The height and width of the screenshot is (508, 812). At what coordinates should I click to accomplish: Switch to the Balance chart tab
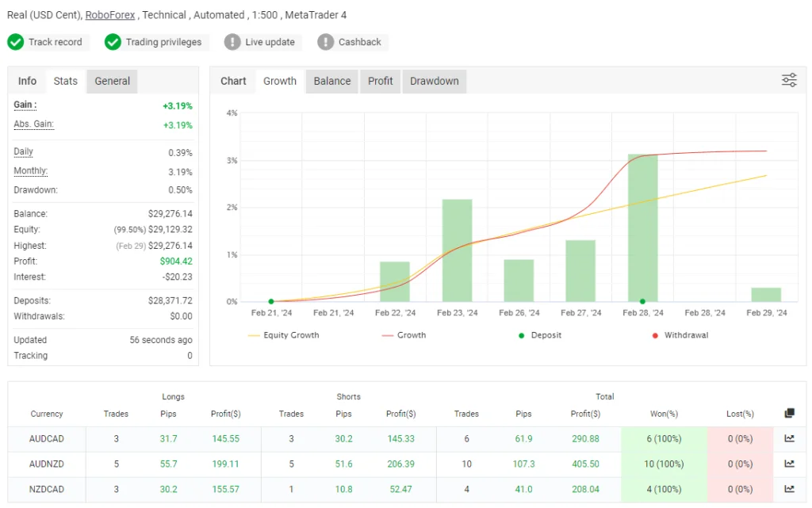coord(331,80)
